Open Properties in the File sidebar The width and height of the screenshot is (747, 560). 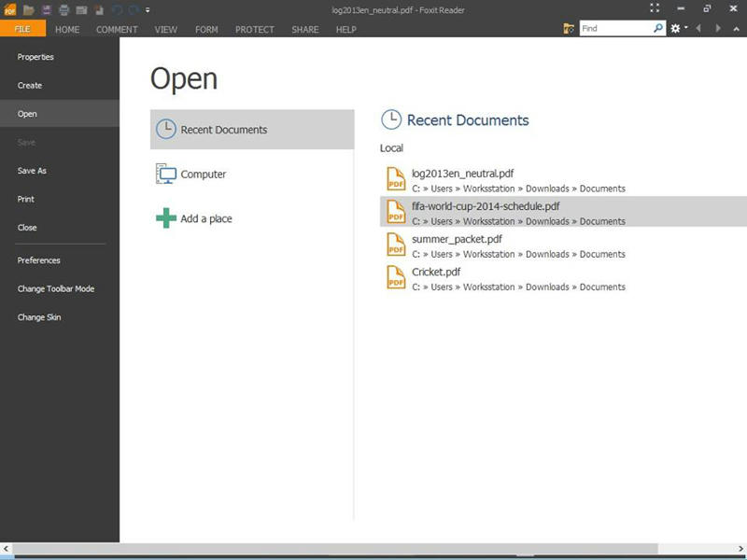60,57
